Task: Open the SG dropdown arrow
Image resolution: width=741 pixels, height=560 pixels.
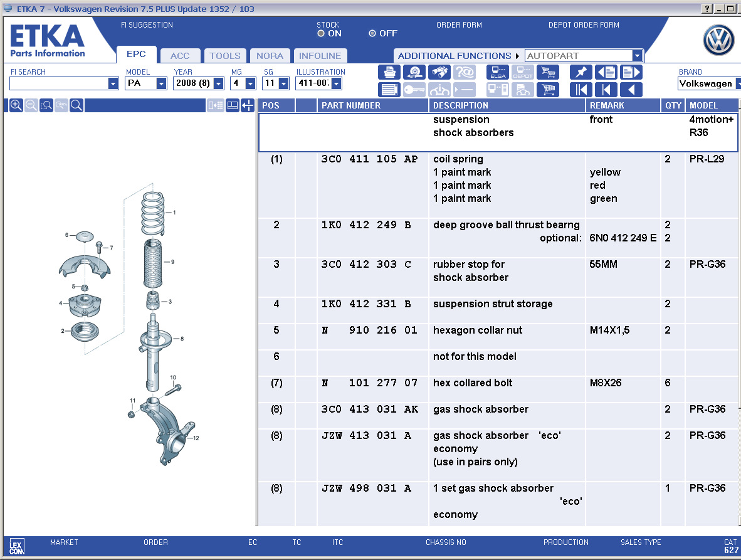Action: [283, 83]
